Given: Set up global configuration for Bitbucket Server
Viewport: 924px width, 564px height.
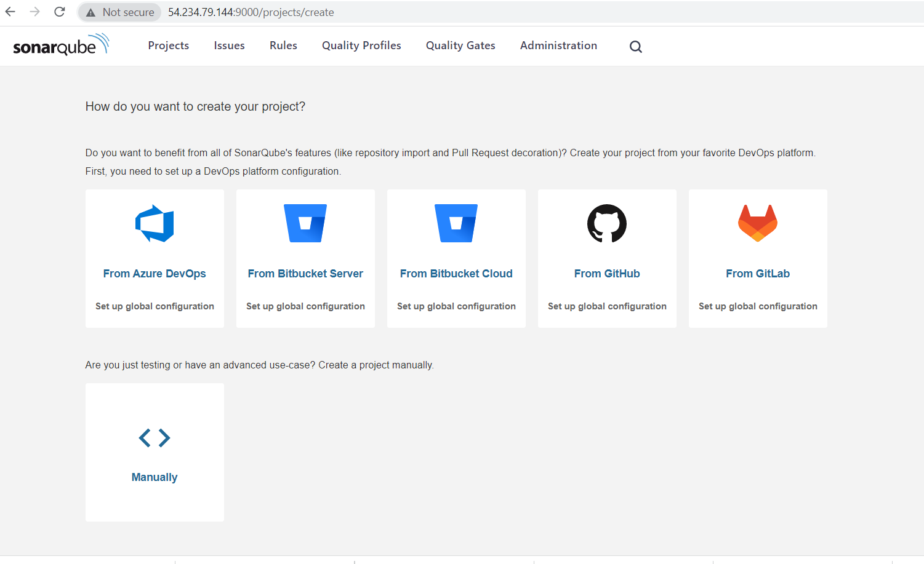Looking at the screenshot, I should coord(305,306).
